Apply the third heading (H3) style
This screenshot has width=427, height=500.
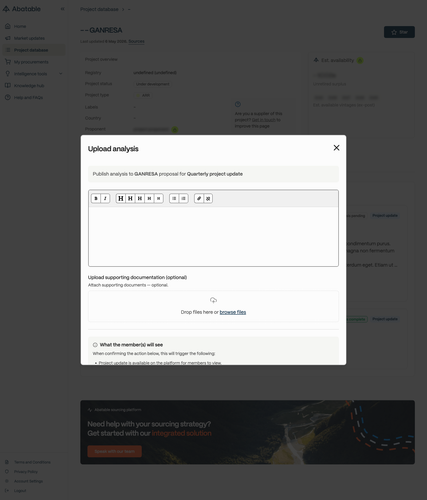pyautogui.click(x=140, y=199)
